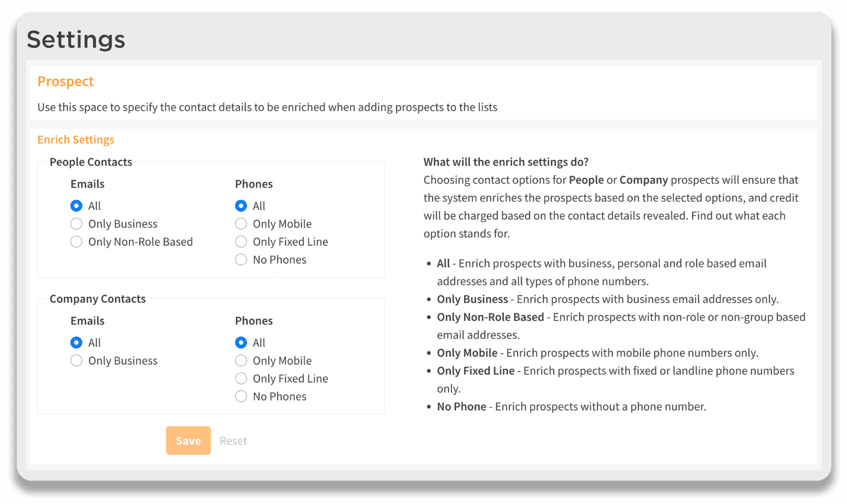This screenshot has height=504, width=847.
Task: Click the orange Save button
Action: coord(188,440)
